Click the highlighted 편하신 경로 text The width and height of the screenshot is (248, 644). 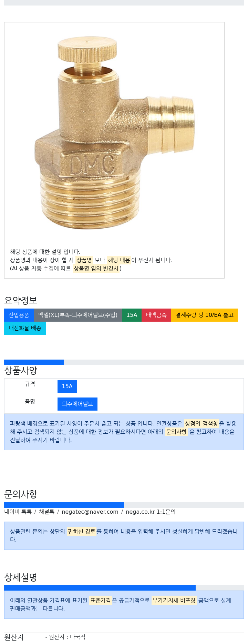pos(81,532)
